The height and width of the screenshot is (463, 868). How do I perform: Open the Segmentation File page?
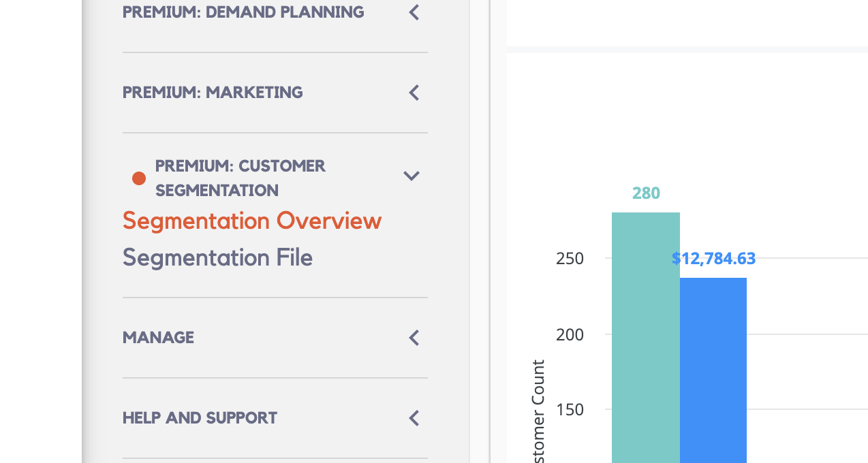coord(217,258)
